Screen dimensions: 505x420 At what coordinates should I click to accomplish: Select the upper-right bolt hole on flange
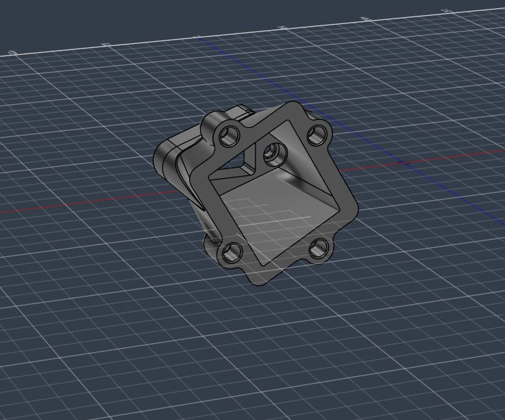point(317,134)
